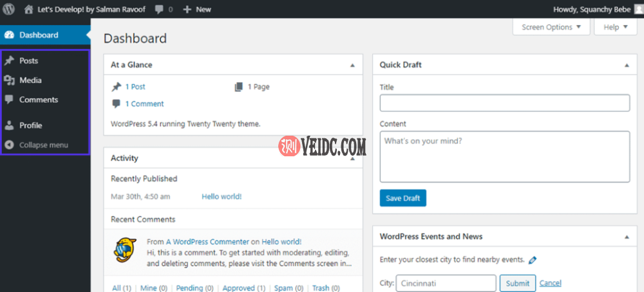Image resolution: width=644 pixels, height=292 pixels.
Task: Click the bubble icon beside 1 Comment
Action: pyautogui.click(x=116, y=104)
